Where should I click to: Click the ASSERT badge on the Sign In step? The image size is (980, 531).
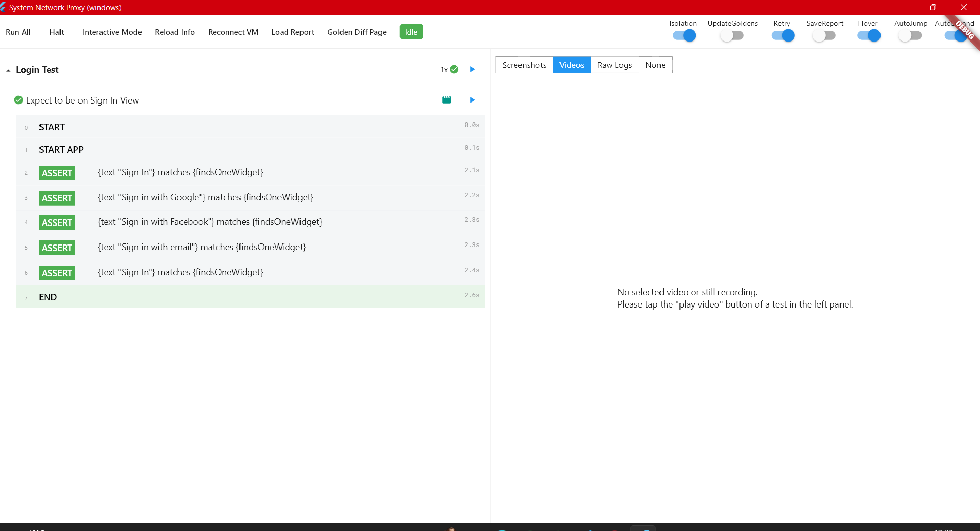point(56,173)
